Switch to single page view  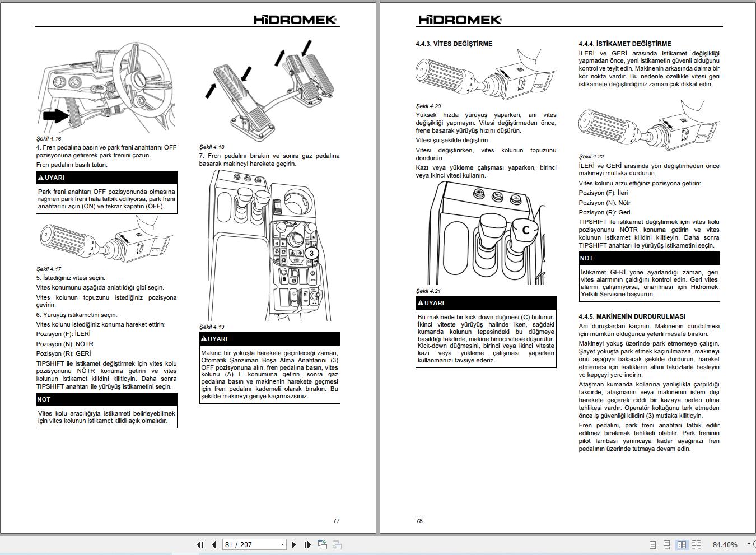click(x=652, y=544)
